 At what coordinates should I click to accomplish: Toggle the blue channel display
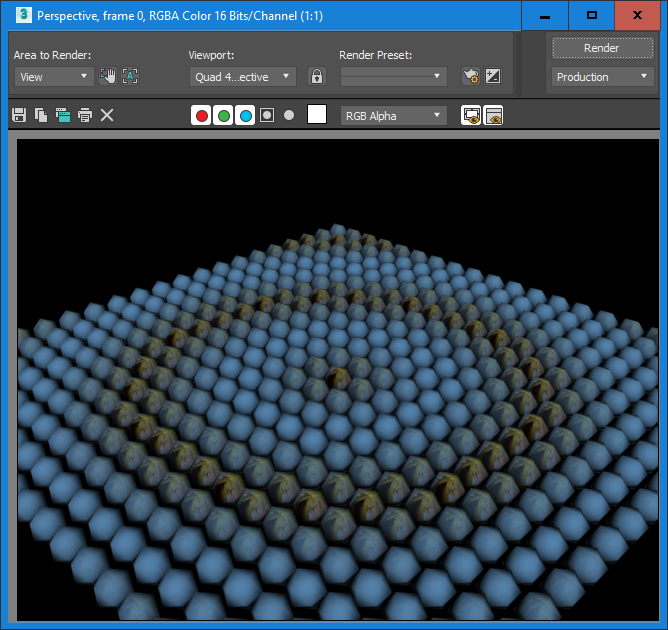pos(245,115)
